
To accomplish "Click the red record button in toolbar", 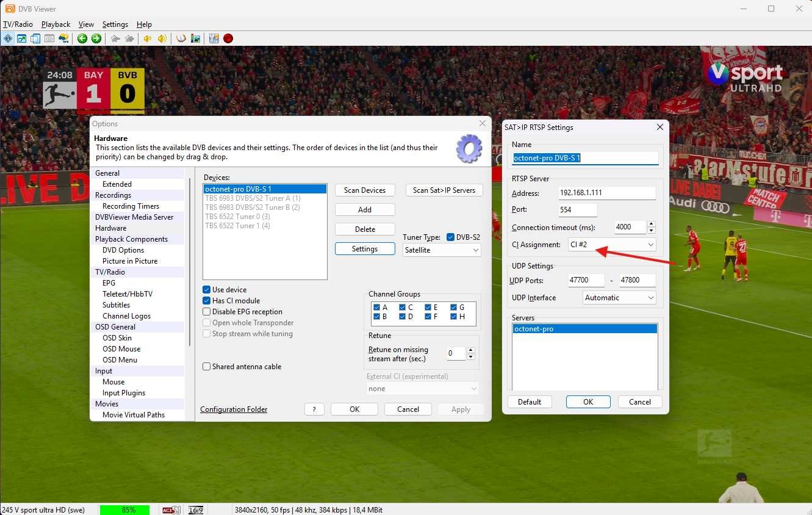I will tap(228, 38).
